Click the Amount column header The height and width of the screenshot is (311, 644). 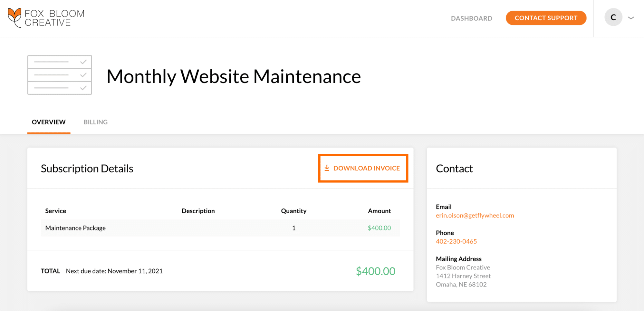point(379,211)
